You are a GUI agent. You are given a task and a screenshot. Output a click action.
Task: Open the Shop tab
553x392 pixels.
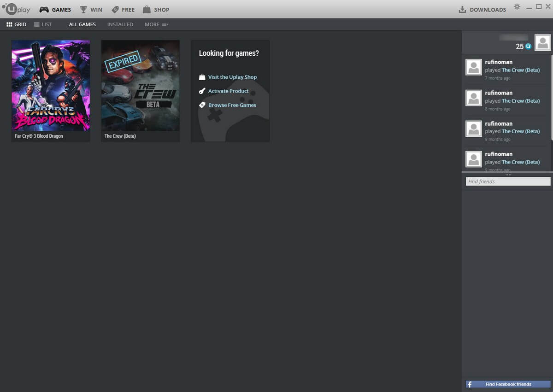156,10
